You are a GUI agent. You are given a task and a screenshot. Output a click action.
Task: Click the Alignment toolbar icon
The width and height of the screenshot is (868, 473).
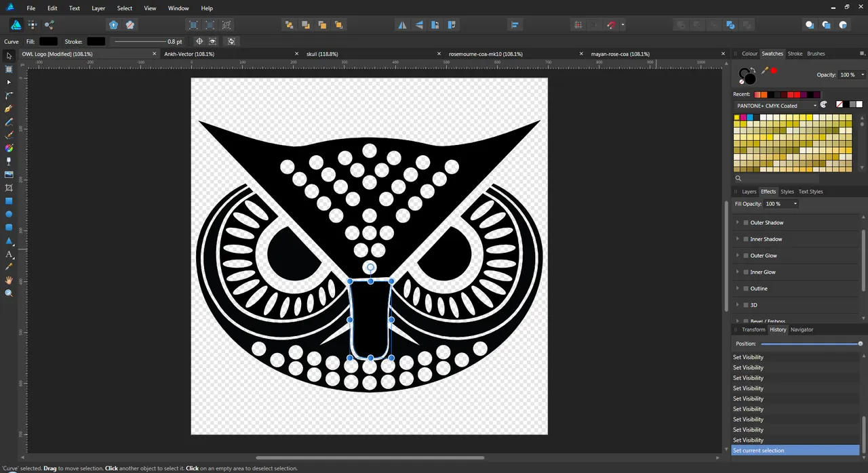tap(515, 24)
